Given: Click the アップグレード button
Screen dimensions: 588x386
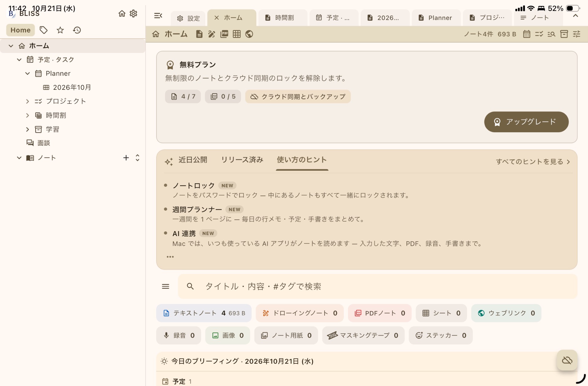Looking at the screenshot, I should (526, 122).
